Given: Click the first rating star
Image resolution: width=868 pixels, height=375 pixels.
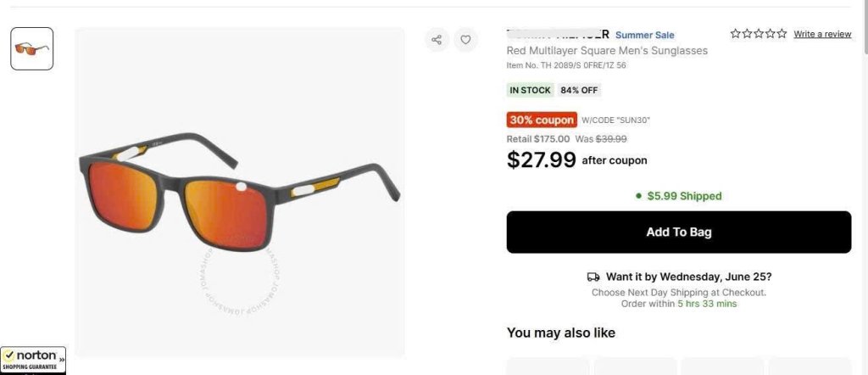Looking at the screenshot, I should [735, 34].
